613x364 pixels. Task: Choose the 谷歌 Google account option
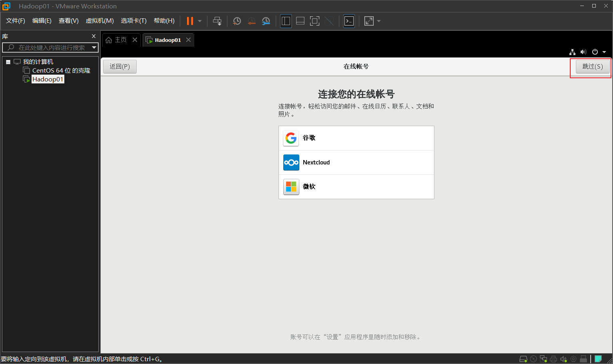(356, 138)
